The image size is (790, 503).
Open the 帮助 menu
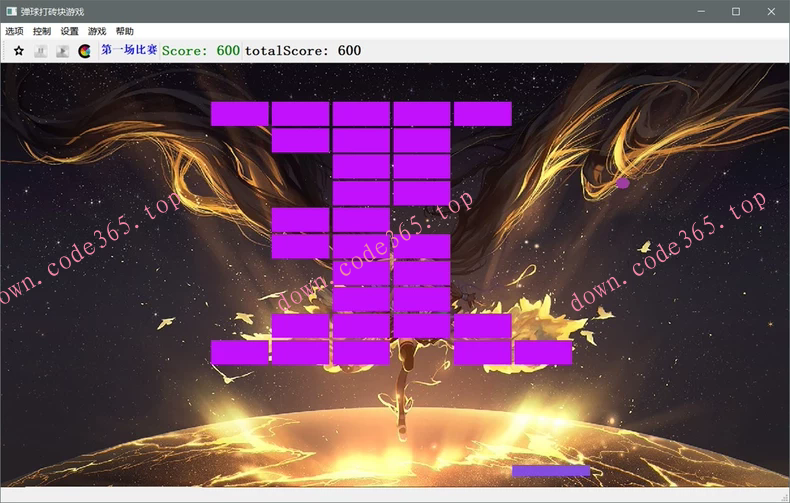(x=124, y=31)
